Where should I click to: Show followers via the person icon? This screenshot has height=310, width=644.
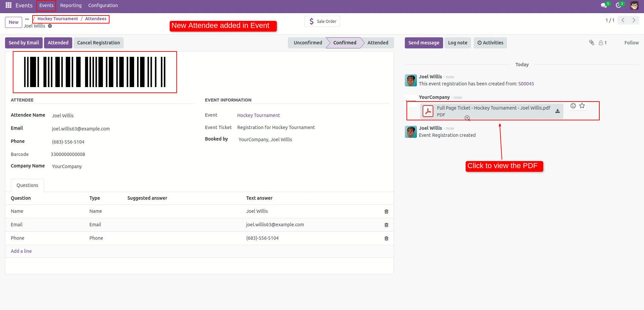(x=603, y=43)
